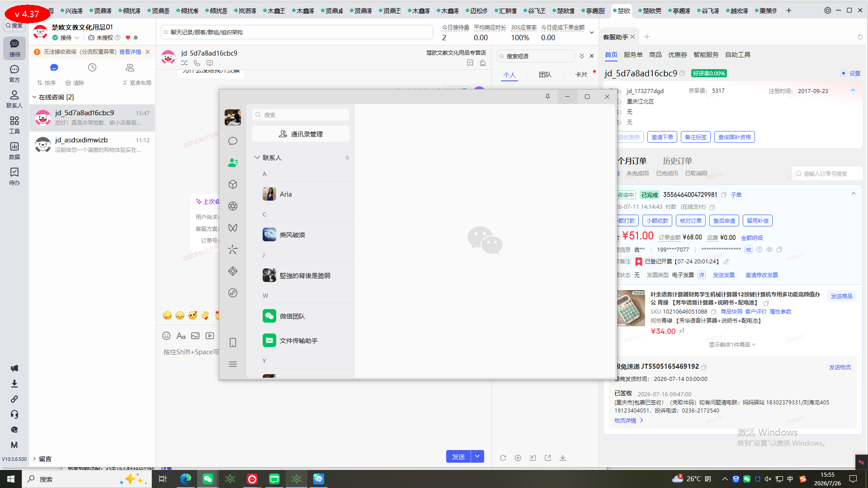This screenshot has width=868, height=488.
Task: Open 官方 in JD left sidebar
Action: [x=14, y=74]
